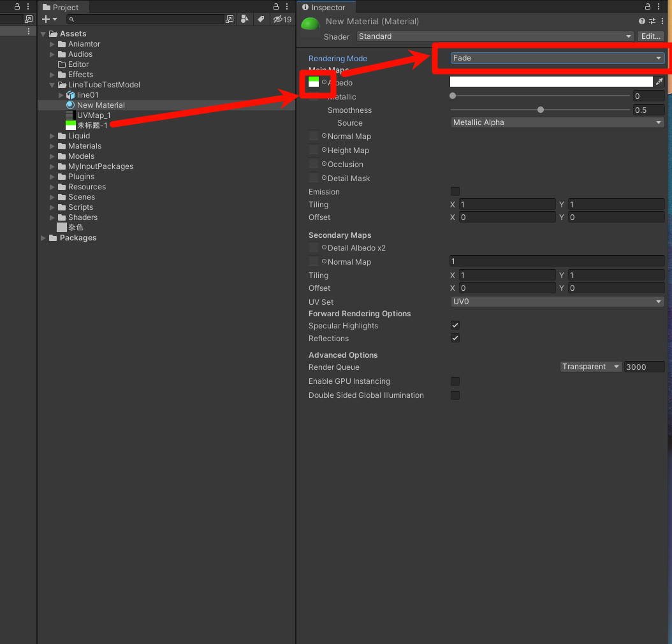Click the Search by Label tag icon

click(x=260, y=20)
